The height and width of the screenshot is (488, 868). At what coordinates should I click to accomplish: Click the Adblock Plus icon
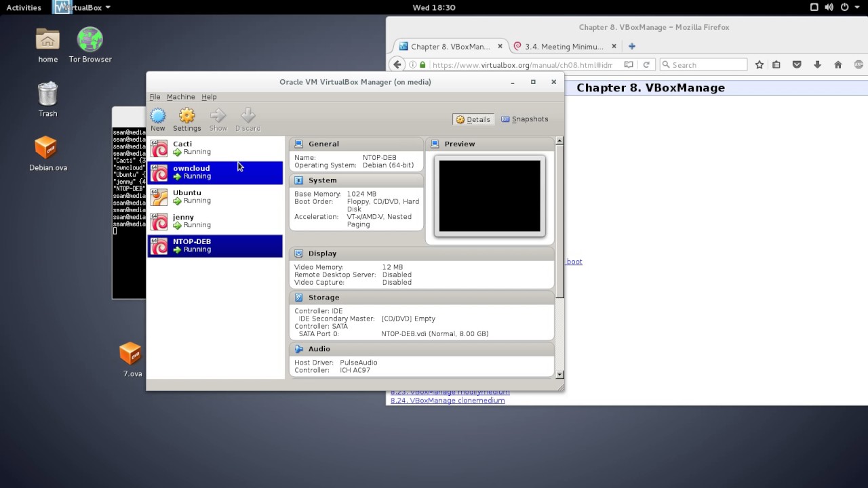pyautogui.click(x=859, y=65)
